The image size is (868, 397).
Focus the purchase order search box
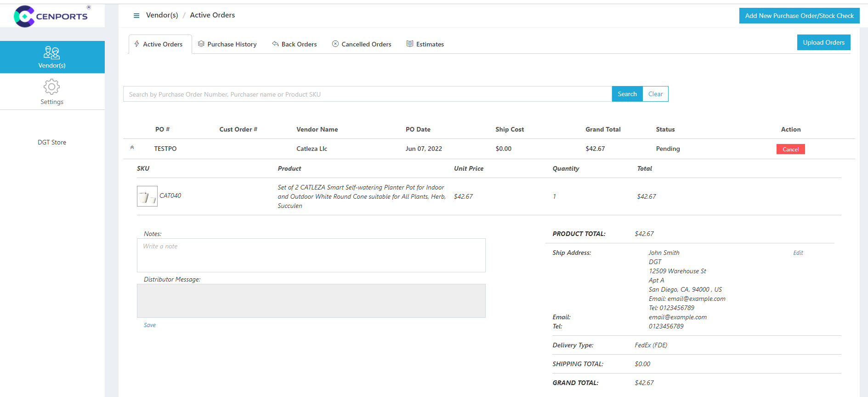point(367,94)
